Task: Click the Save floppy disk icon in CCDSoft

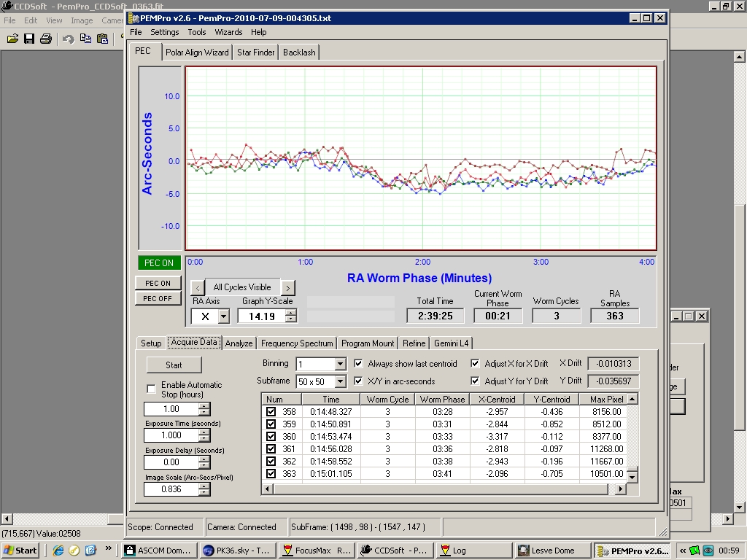Action: tap(29, 39)
